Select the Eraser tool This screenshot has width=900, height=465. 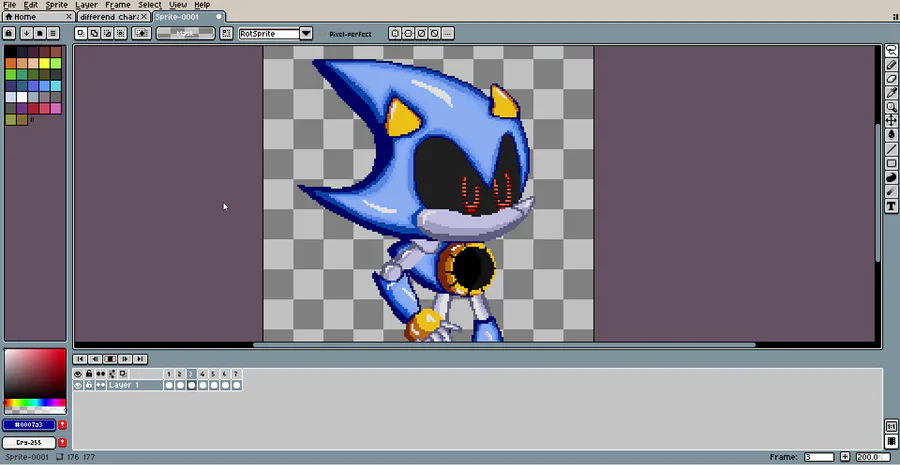(x=891, y=79)
